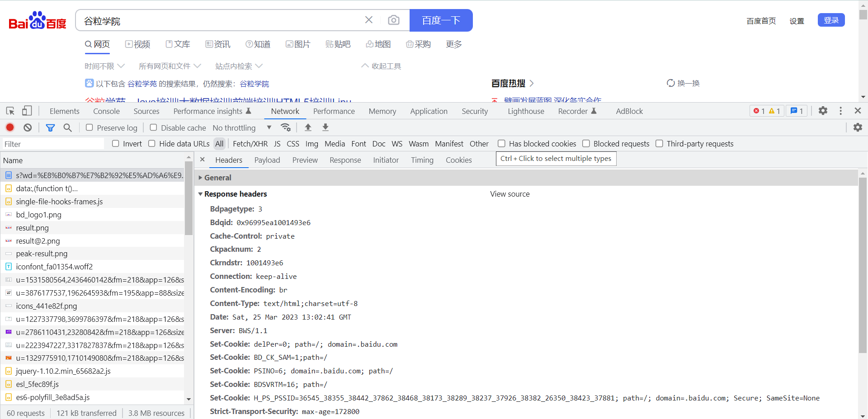Open the Timing tab of request
Screen dimensions: 868x419
pyautogui.click(x=422, y=160)
